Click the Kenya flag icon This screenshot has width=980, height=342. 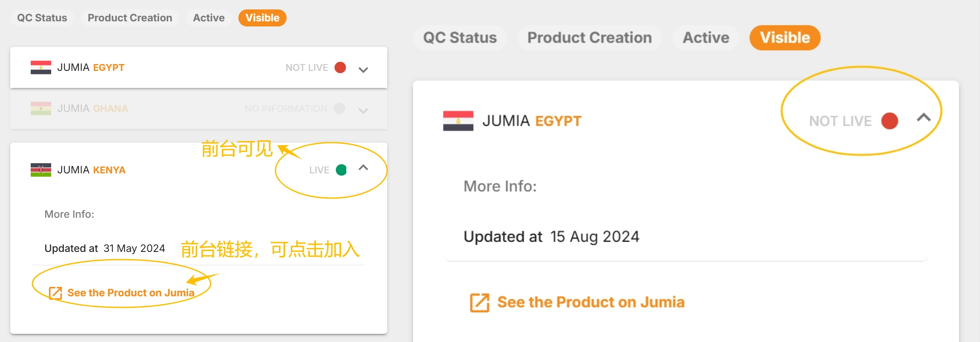[41, 170]
